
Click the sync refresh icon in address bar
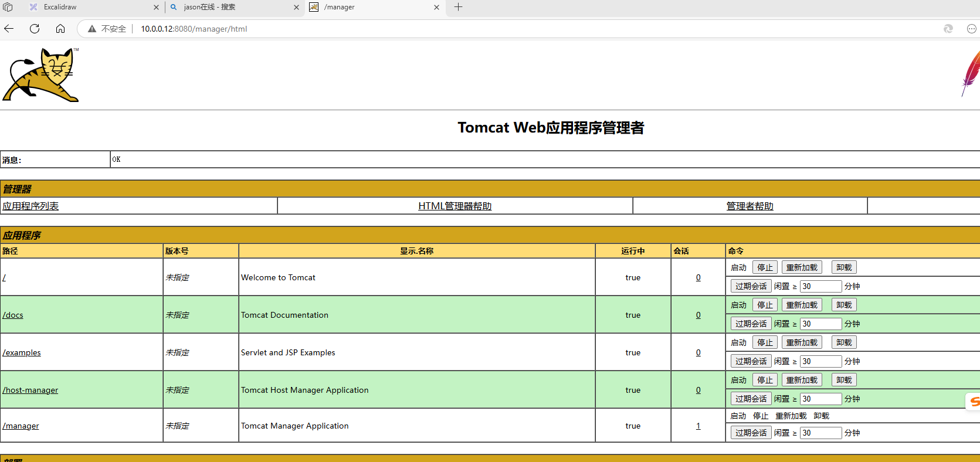click(948, 29)
